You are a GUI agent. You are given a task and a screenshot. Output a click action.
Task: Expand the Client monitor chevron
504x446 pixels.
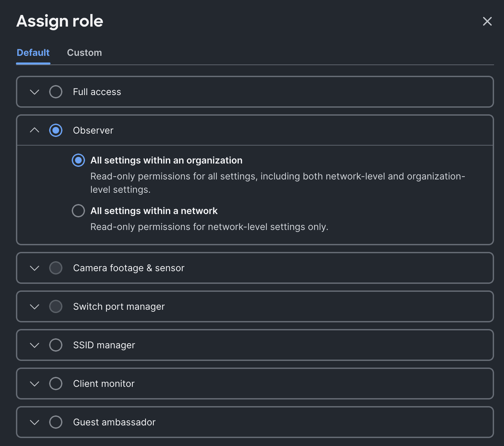point(35,384)
